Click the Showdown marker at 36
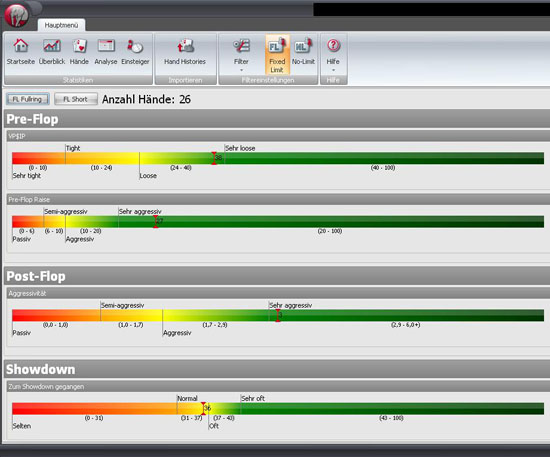Image resolution: width=550 pixels, height=457 pixels. [x=203, y=409]
